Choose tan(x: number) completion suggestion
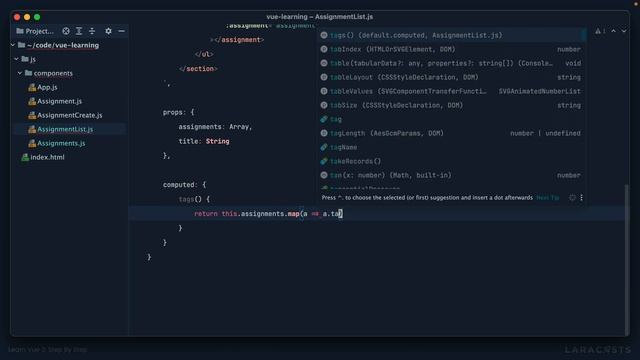Image resolution: width=640 pixels, height=360 pixels. 451,175
